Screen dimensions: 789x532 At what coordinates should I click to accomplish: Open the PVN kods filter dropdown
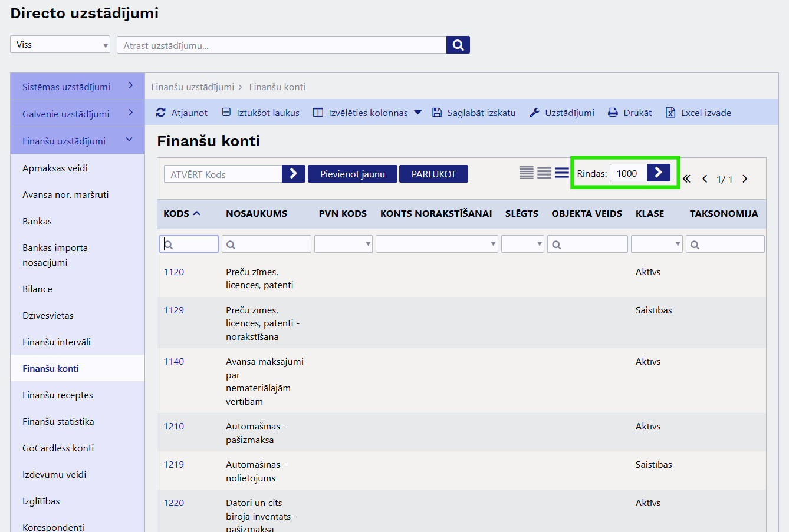pyautogui.click(x=343, y=244)
